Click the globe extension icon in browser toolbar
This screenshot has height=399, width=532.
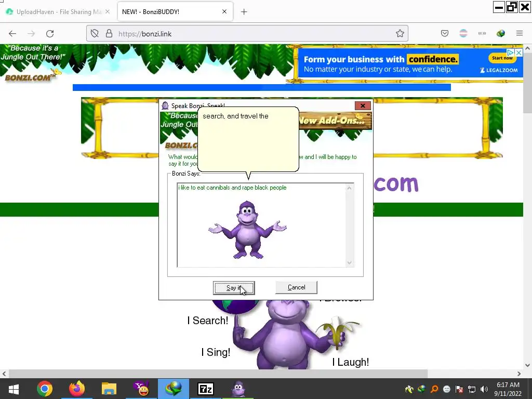[501, 33]
